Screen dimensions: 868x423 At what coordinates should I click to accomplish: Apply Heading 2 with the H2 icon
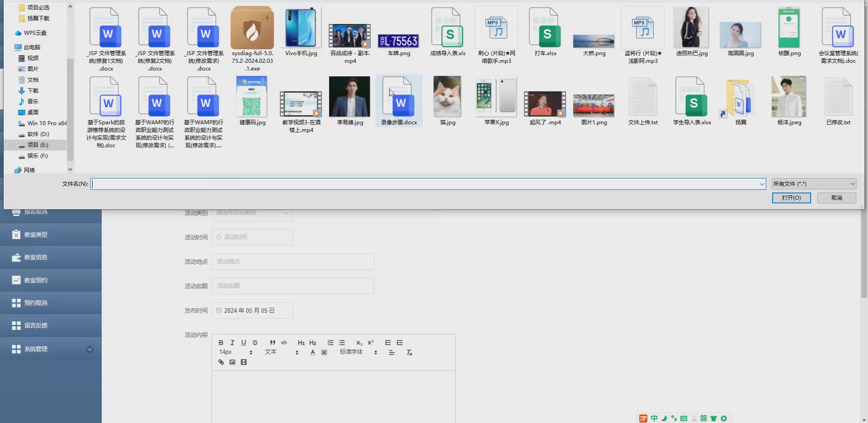(312, 343)
